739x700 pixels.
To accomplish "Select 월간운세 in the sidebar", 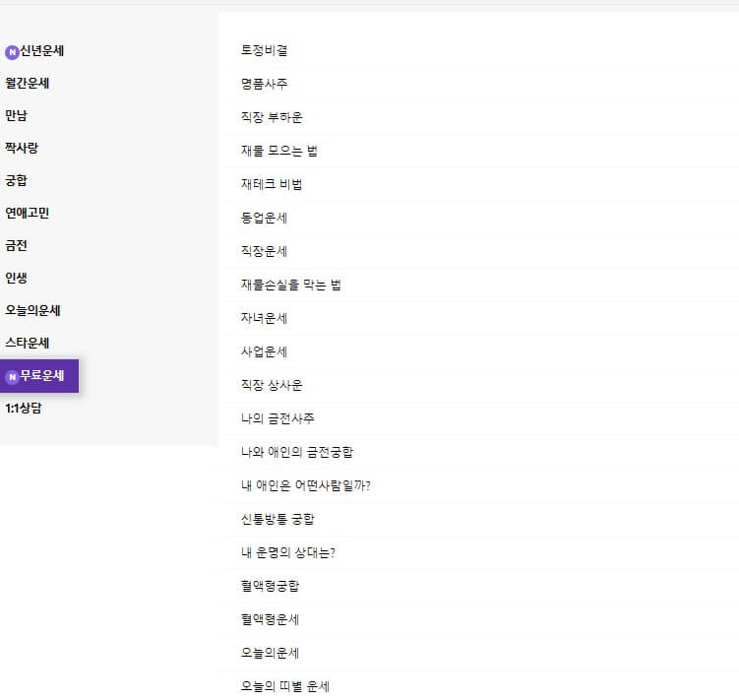I will pos(27,84).
